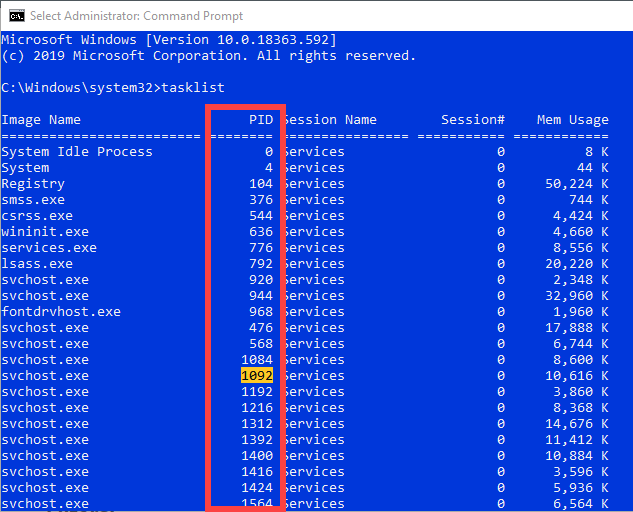Click the 'tasklist' command text
Screen dimensions: 633x512
pyautogui.click(x=193, y=88)
